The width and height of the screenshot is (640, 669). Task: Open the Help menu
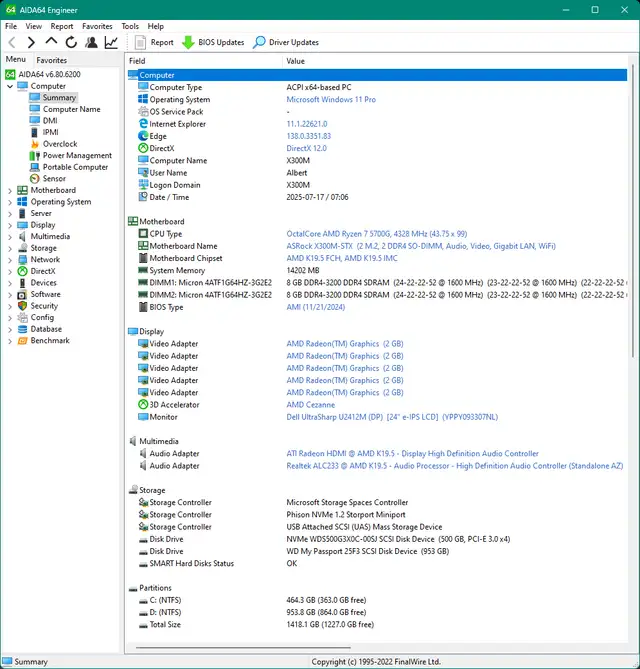pos(156,26)
